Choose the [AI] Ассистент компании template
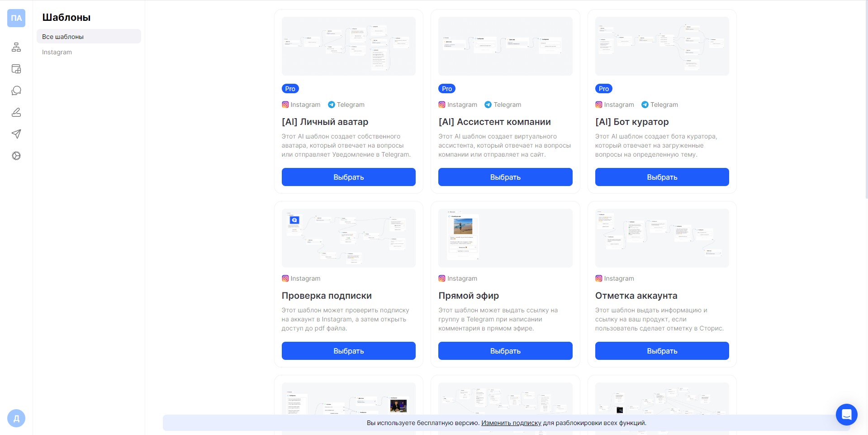868x435 pixels. (x=505, y=177)
